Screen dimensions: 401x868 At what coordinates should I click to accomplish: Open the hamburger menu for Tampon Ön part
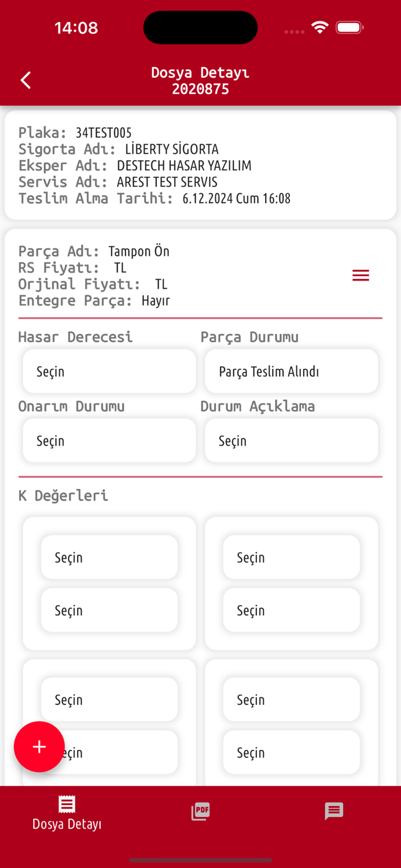coord(360,275)
